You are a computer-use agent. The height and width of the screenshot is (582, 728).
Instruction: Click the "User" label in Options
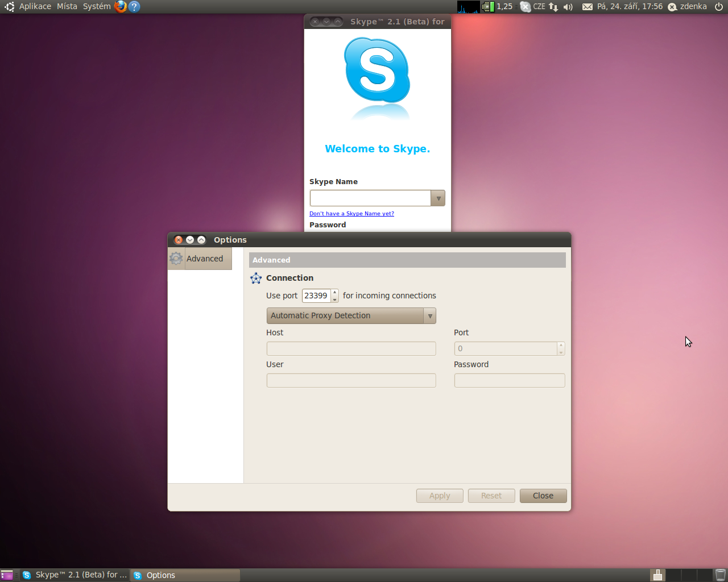(x=275, y=364)
